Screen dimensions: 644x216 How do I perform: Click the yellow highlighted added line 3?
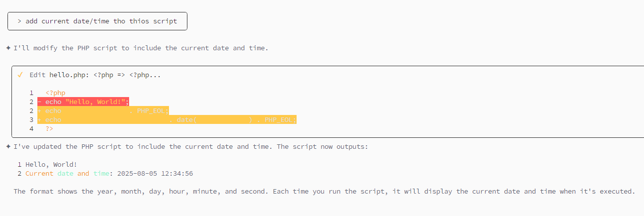pos(167,120)
